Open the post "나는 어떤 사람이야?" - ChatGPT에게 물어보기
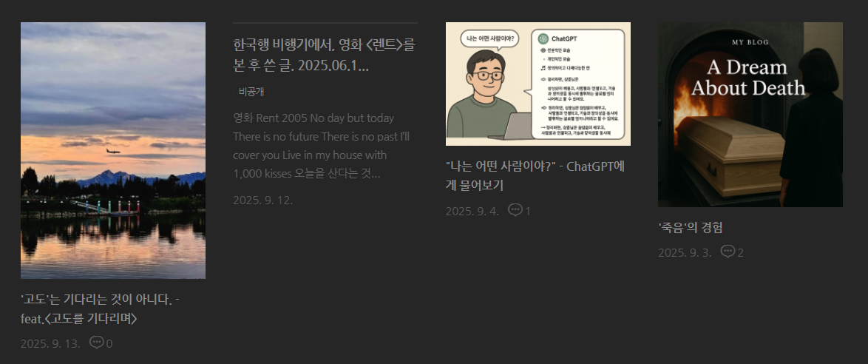The height and width of the screenshot is (364, 868). pyautogui.click(x=535, y=175)
